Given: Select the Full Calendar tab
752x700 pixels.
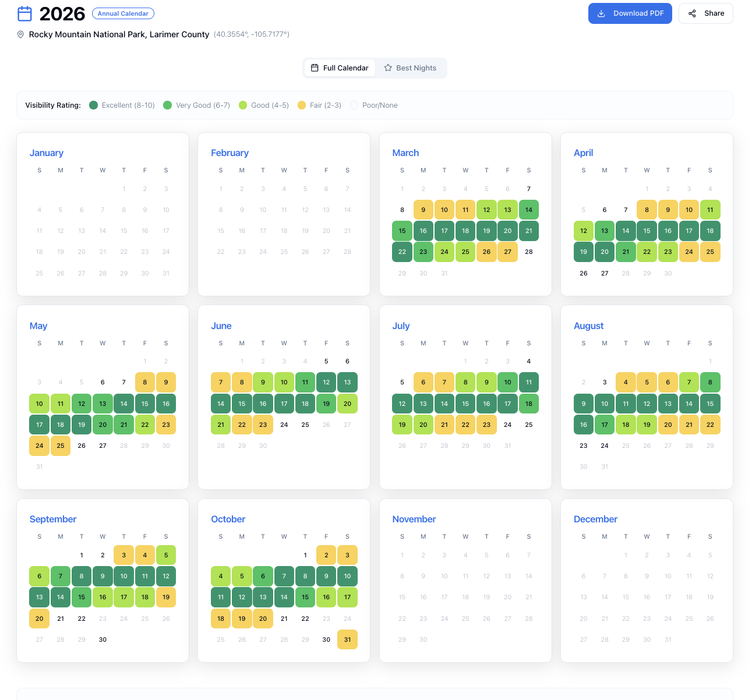Looking at the screenshot, I should tap(340, 68).
